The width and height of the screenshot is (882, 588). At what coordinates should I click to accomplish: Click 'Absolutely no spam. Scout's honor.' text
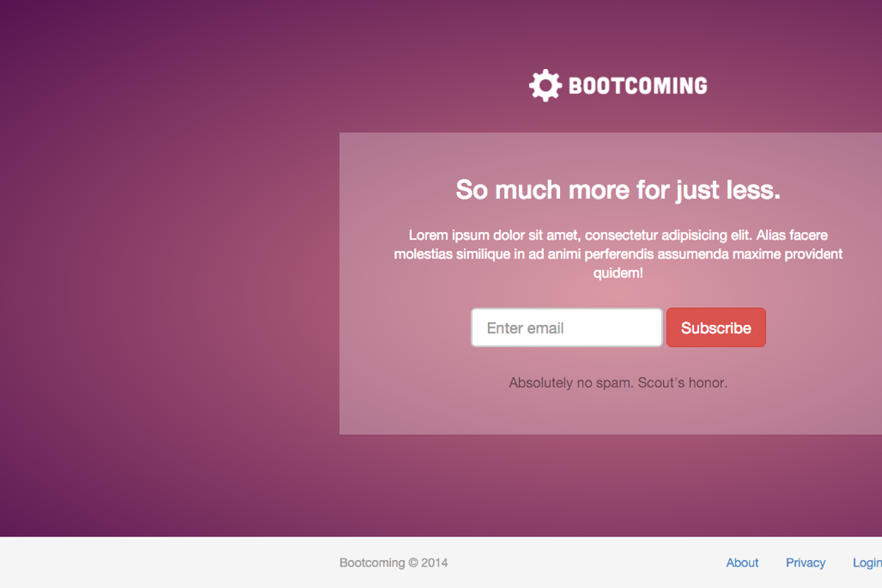pyautogui.click(x=618, y=383)
